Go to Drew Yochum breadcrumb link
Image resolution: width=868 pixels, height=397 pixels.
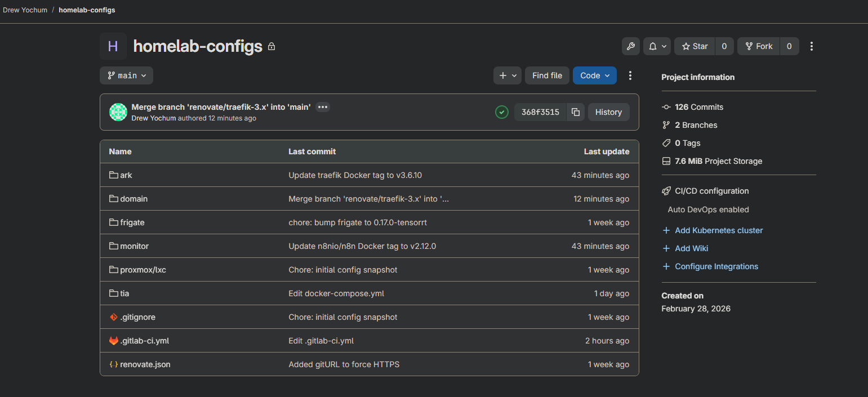click(25, 10)
